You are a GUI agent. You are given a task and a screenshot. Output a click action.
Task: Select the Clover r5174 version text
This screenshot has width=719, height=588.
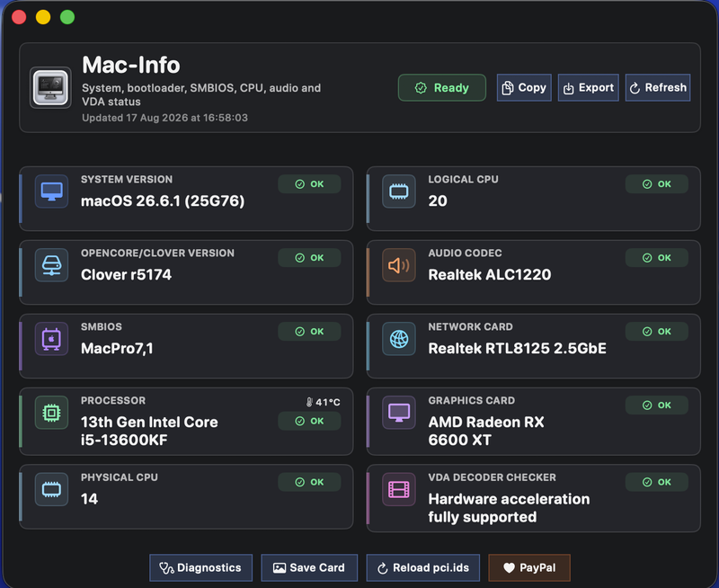click(126, 275)
